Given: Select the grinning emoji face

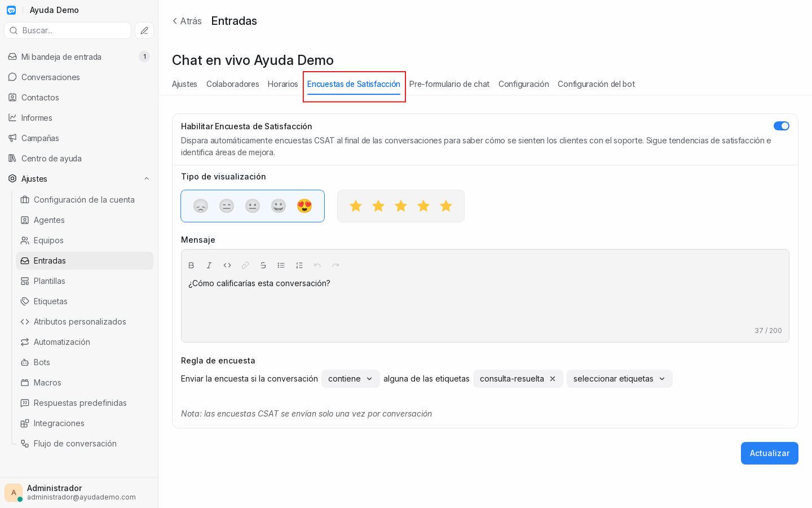Looking at the screenshot, I should coord(279,206).
